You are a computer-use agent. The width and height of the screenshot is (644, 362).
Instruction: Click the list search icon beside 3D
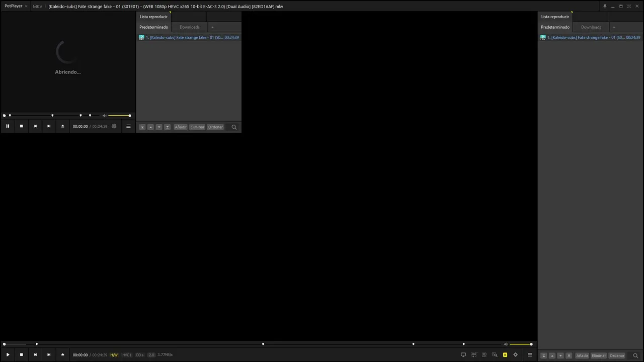(495, 355)
